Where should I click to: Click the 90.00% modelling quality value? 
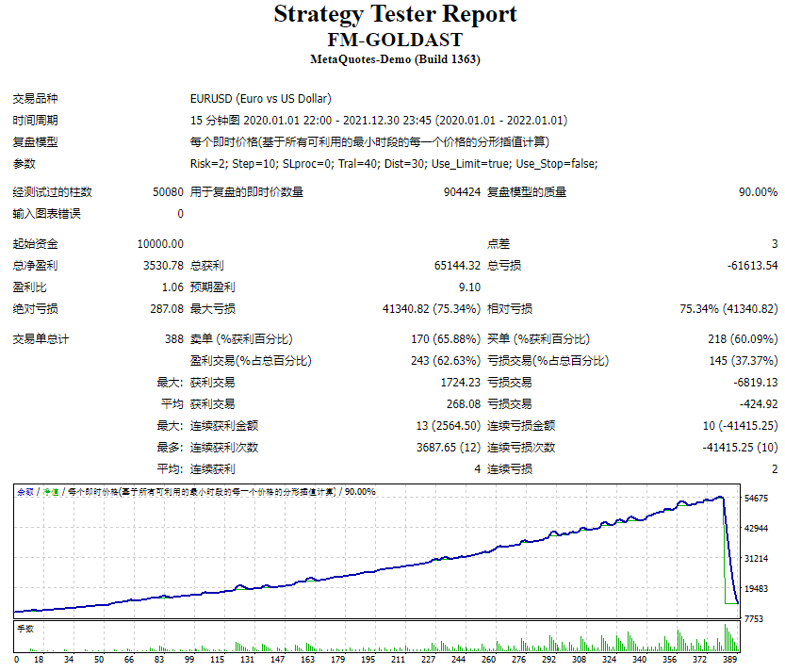click(x=758, y=191)
